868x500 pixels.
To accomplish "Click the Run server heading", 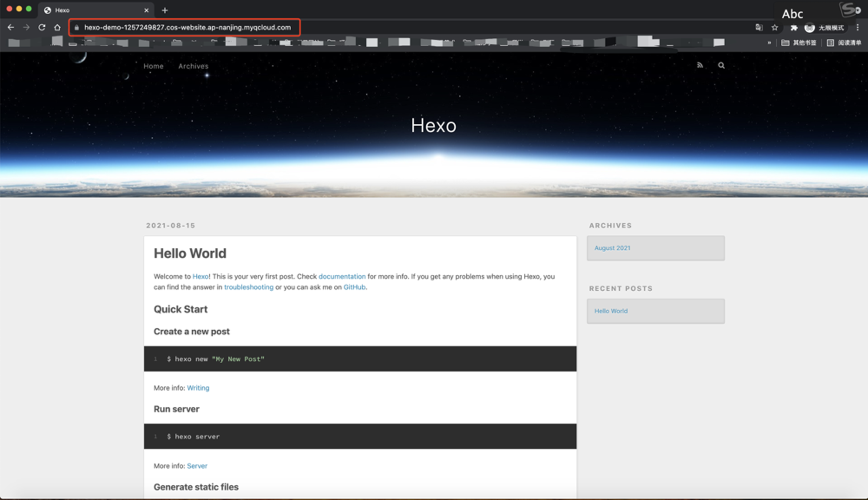I will click(176, 409).
